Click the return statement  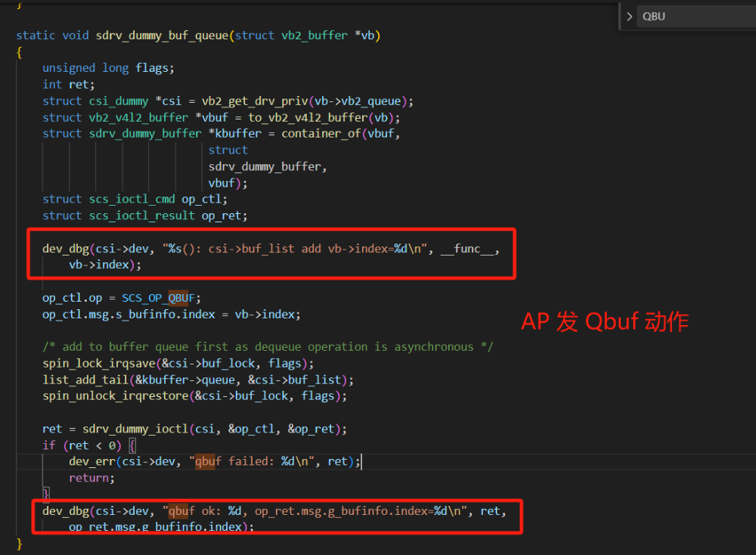[x=91, y=478]
